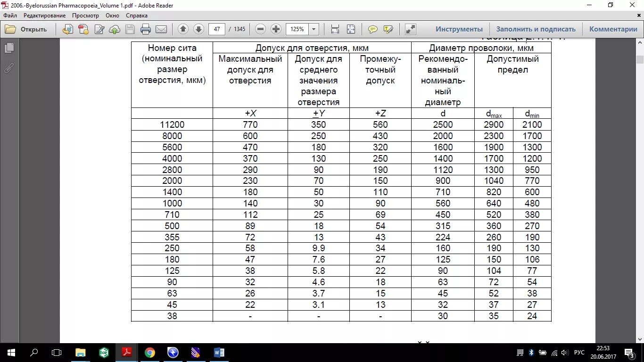Open Google Chrome from taskbar
Screen dimensions: 644x362
point(150,352)
